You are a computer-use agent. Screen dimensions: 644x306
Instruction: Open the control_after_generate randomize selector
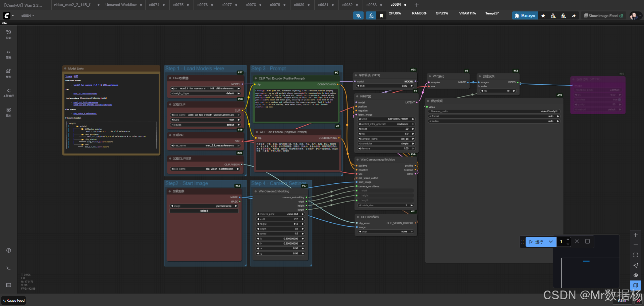pos(386,124)
